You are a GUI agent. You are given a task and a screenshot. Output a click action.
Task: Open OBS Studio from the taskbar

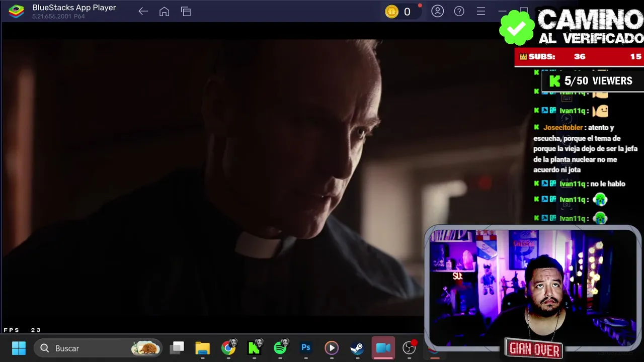(410, 348)
